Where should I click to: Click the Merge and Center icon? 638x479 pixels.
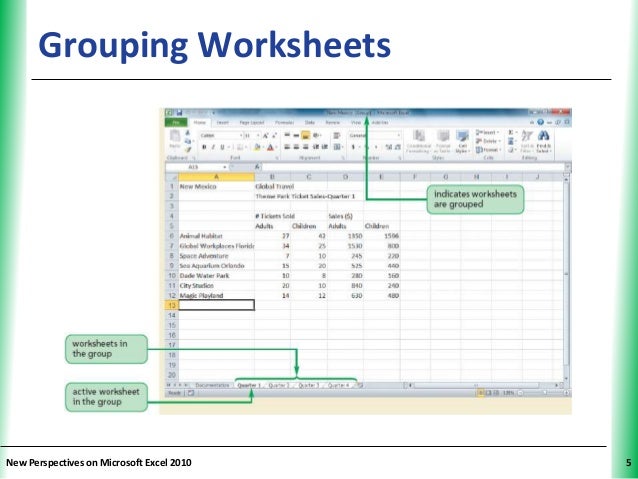point(337,147)
